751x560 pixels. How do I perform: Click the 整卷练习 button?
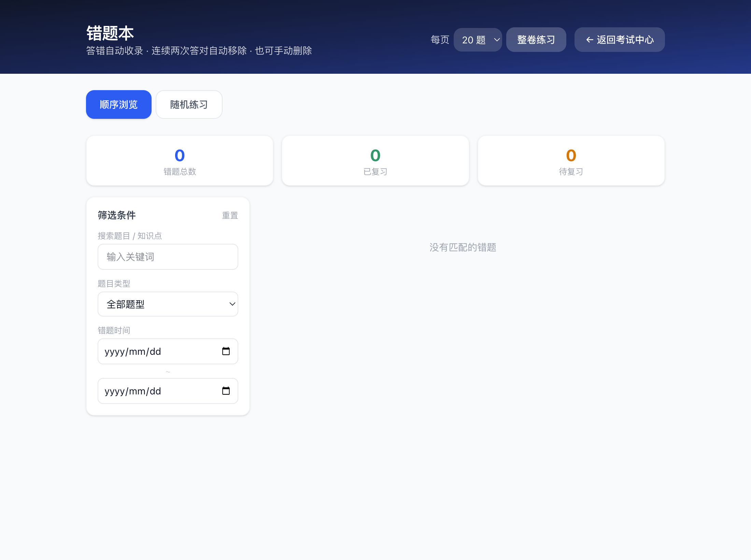(536, 40)
